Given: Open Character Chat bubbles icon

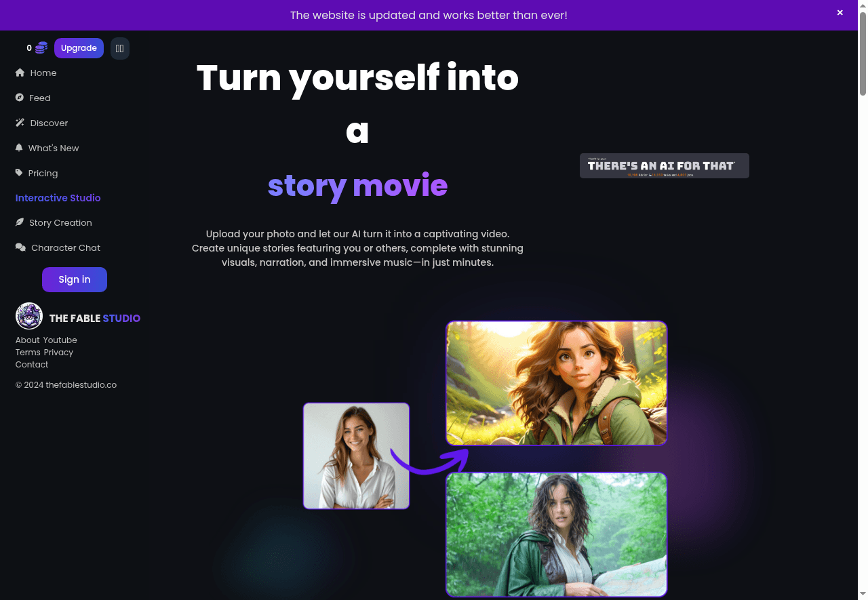Looking at the screenshot, I should coord(20,247).
